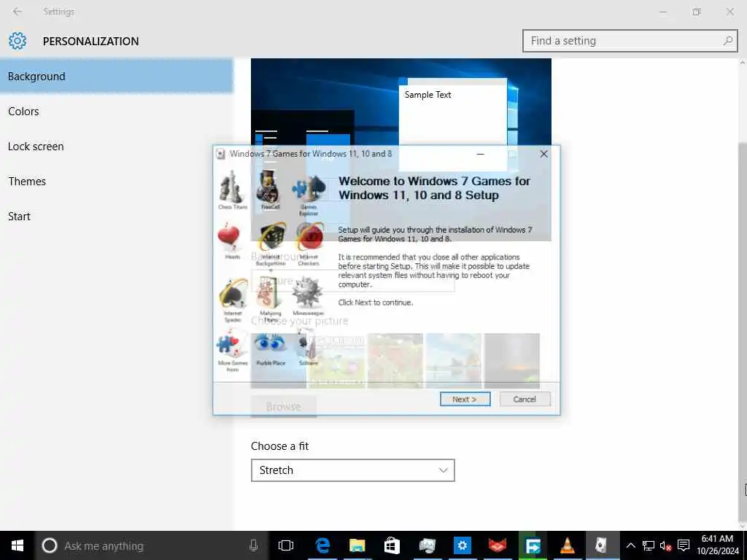This screenshot has height=560, width=747.
Task: Open the blue arrow taskbar app
Action: coord(533,545)
